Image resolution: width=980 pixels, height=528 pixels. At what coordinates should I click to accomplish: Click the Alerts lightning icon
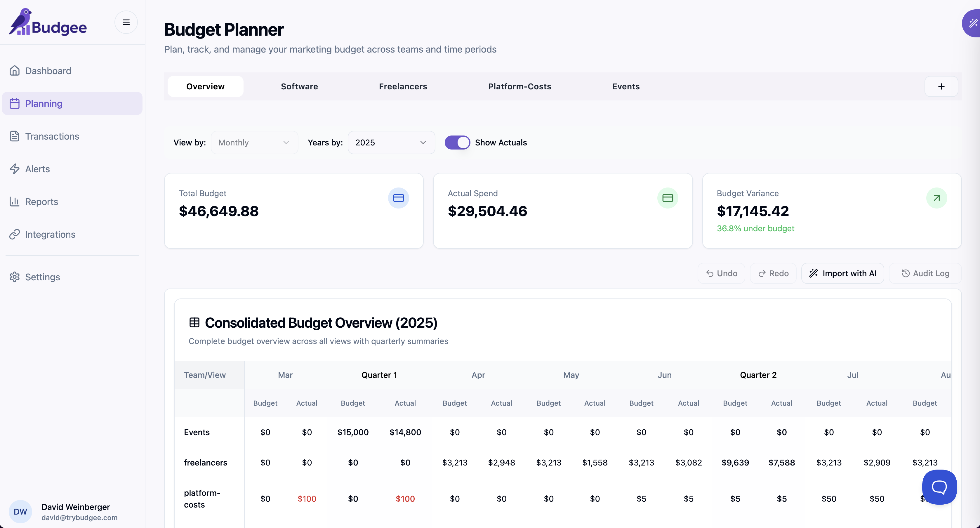(x=15, y=169)
